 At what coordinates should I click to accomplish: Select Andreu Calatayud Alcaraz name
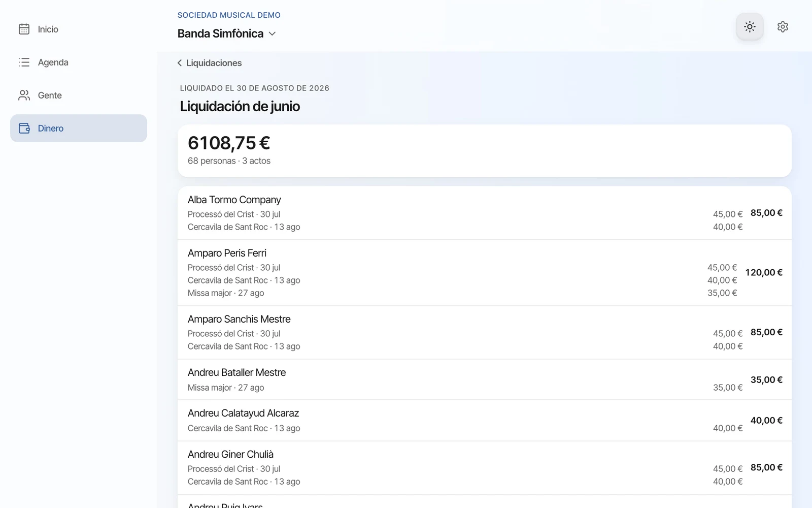243,413
